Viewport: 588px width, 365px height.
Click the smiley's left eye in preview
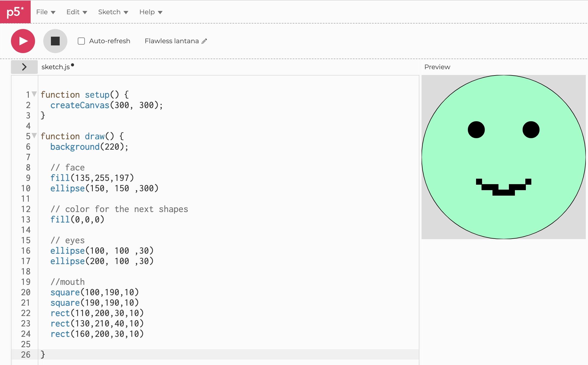pyautogui.click(x=476, y=130)
